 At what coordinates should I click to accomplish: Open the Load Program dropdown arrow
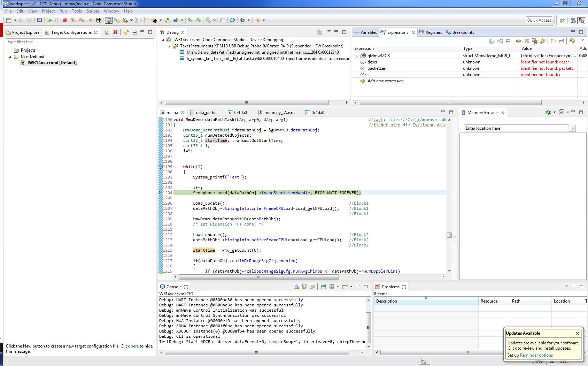pos(131,21)
